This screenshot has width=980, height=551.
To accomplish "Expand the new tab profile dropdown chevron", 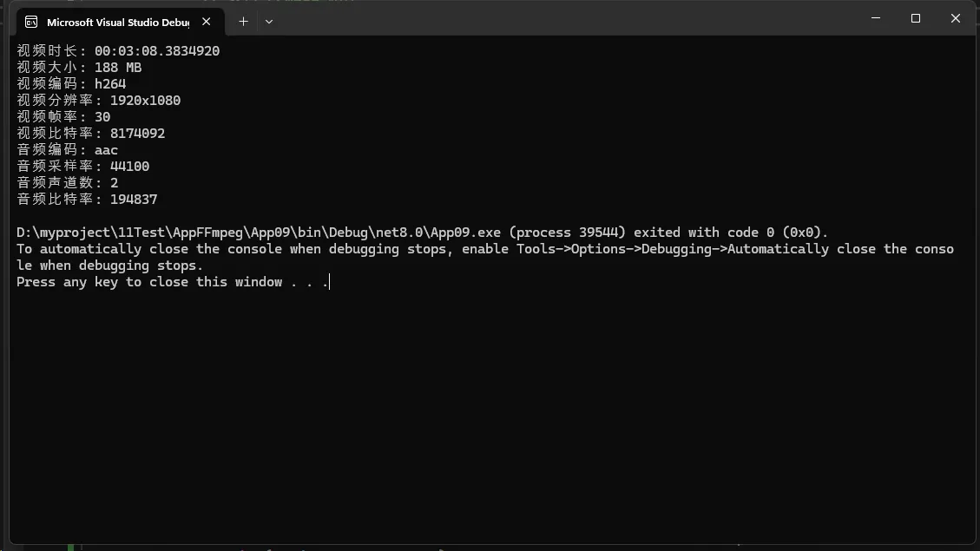I will (x=269, y=21).
